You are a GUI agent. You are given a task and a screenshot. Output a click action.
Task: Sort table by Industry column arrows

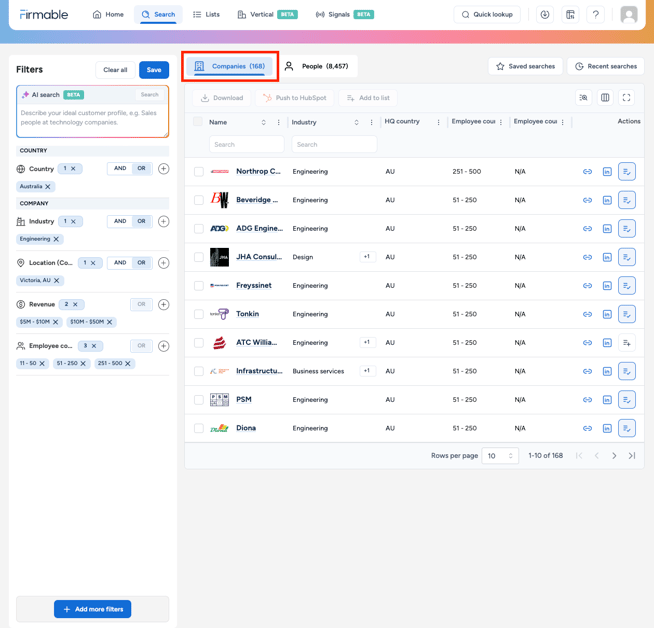click(357, 122)
